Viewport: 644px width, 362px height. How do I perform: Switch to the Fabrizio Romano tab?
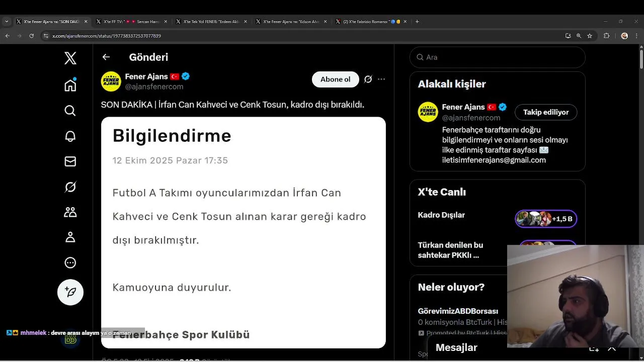[x=371, y=22]
